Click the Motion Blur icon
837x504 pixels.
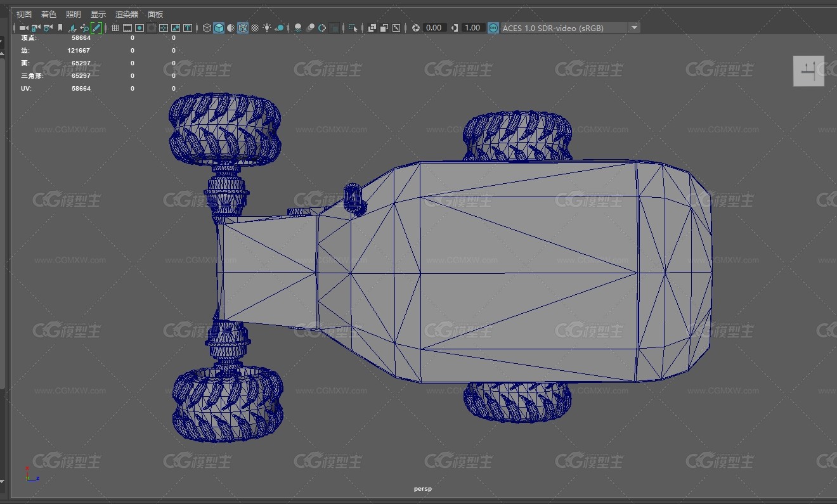310,28
